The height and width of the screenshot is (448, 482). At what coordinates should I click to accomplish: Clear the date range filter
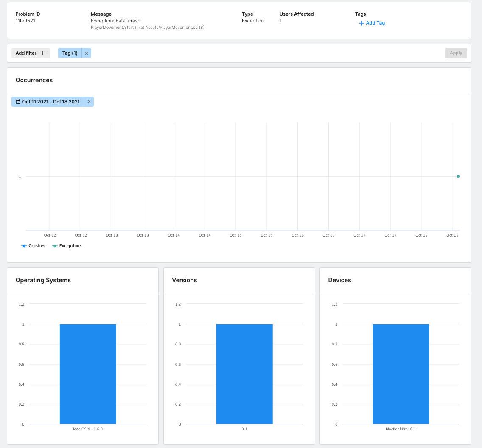(x=89, y=102)
